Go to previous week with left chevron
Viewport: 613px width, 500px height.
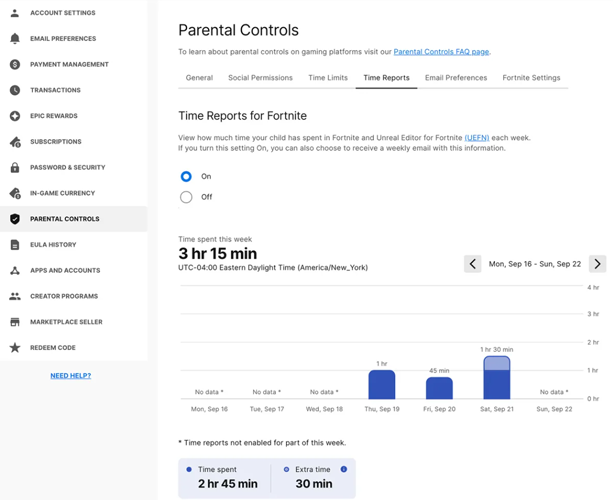[473, 264]
